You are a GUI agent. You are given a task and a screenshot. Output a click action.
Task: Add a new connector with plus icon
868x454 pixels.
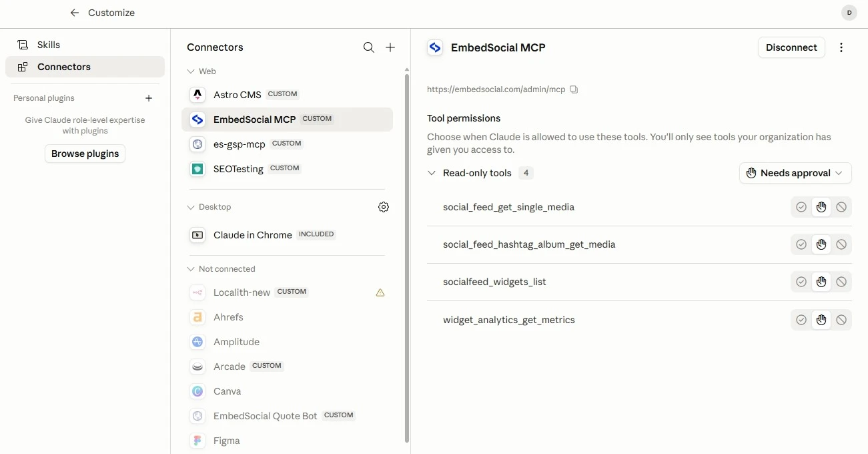coord(390,47)
